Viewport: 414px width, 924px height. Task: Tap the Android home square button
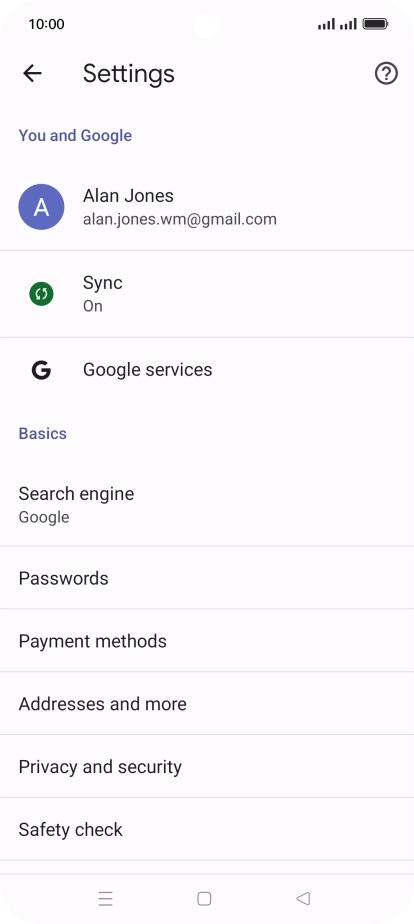(x=204, y=899)
